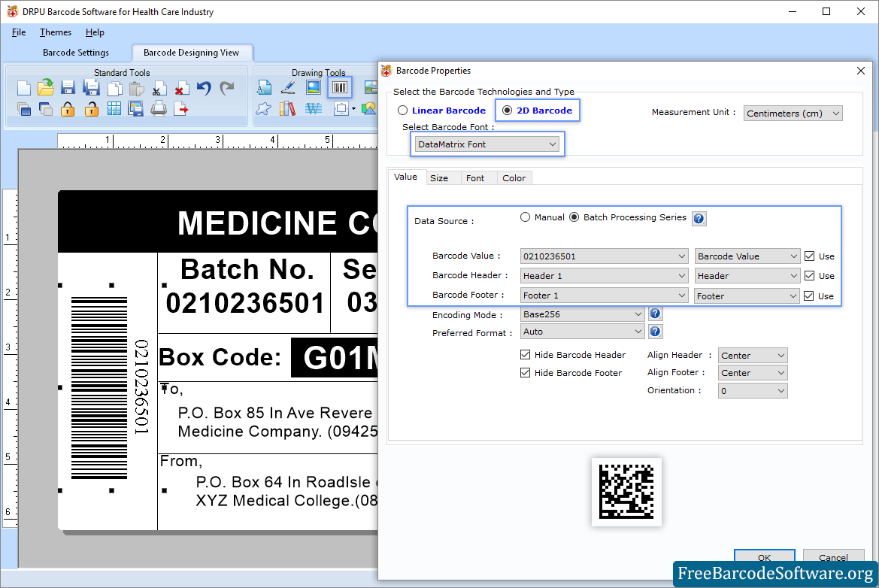The height and width of the screenshot is (588, 879).
Task: Lock the selected object
Action: pos(68,109)
